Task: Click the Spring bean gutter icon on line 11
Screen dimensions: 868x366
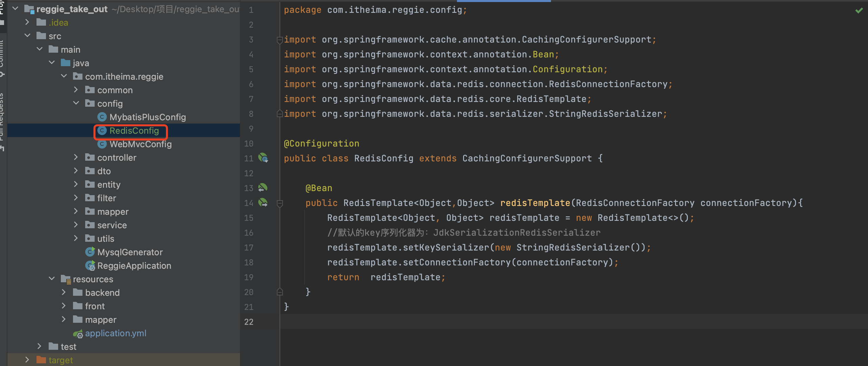Action: [x=263, y=158]
